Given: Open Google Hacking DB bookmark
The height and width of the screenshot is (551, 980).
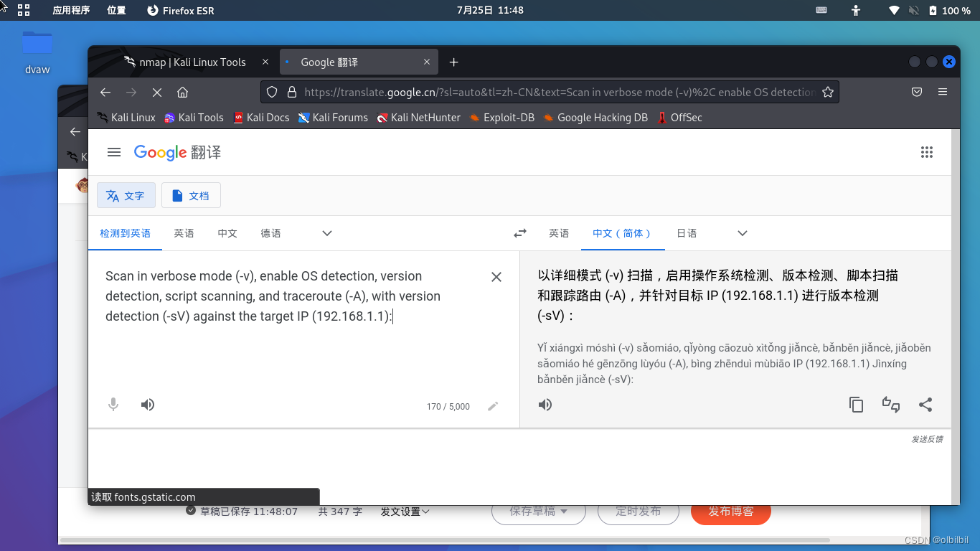Looking at the screenshot, I should [x=595, y=118].
